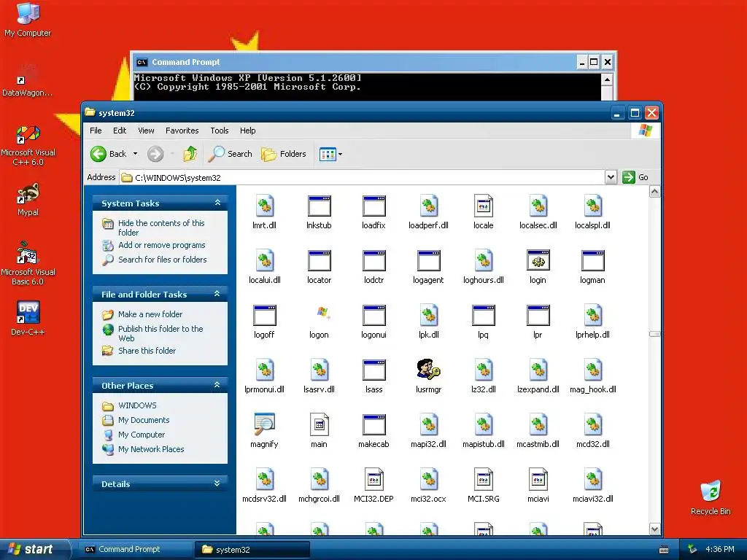Switch to Command Prompt taskbar button
747x560 pixels.
[136, 549]
